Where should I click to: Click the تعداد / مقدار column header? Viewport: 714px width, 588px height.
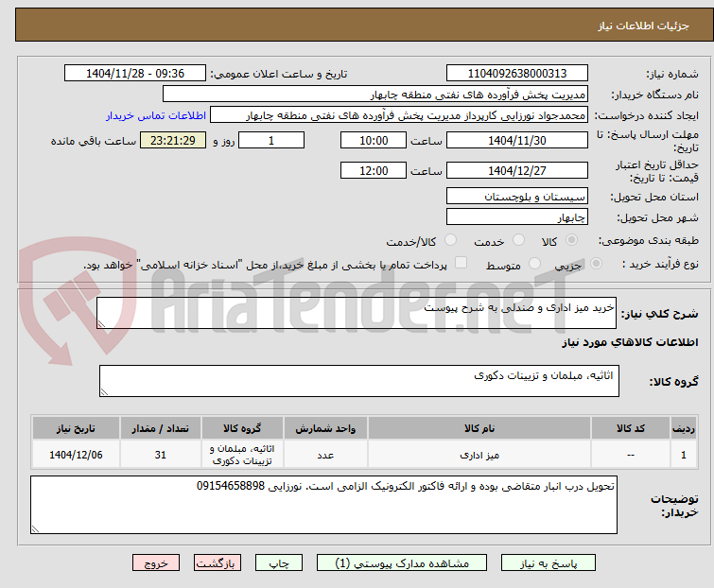(160, 428)
